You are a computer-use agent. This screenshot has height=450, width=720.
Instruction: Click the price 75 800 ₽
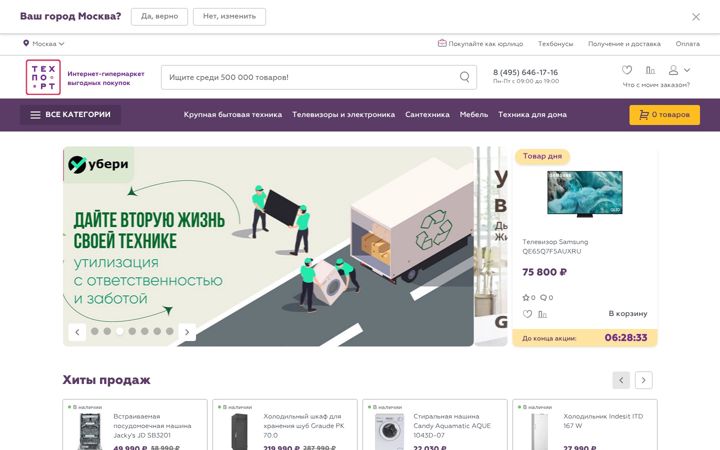[x=545, y=272]
